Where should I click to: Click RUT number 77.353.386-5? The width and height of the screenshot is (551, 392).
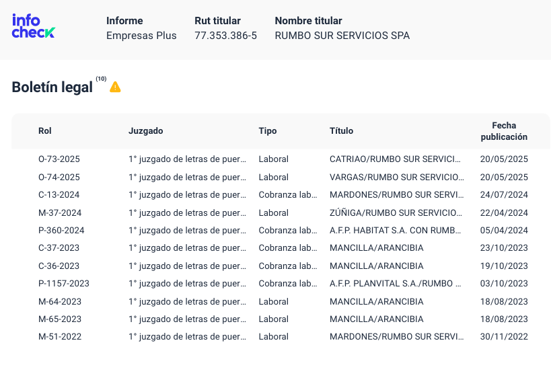pyautogui.click(x=225, y=36)
